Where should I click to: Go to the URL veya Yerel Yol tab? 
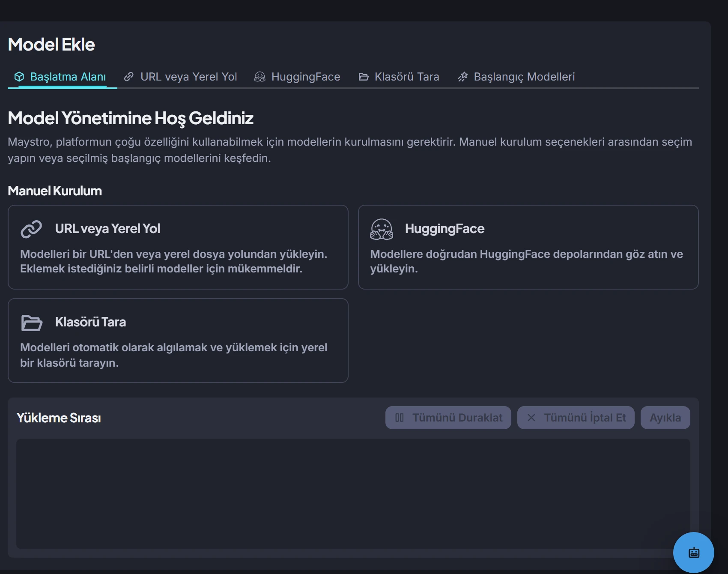click(181, 77)
